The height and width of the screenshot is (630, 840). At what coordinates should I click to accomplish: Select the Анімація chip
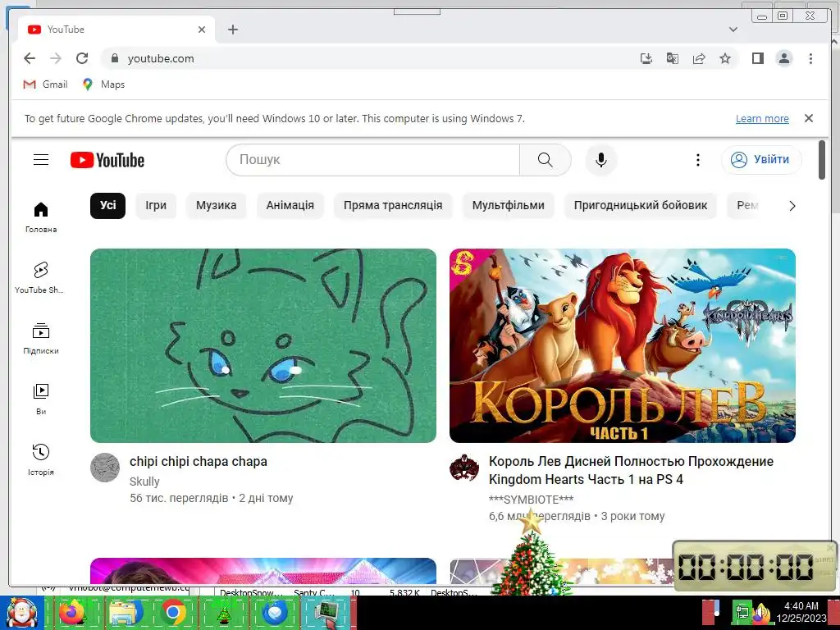[290, 206]
